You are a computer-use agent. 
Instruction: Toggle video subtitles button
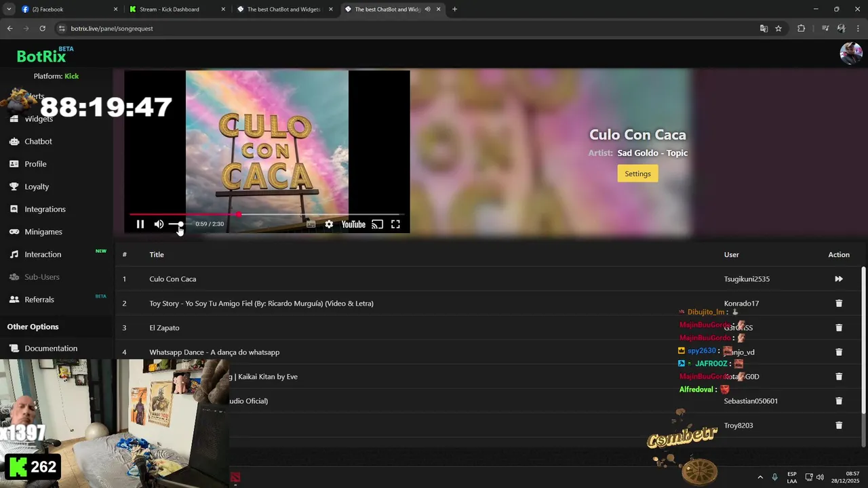(x=311, y=224)
